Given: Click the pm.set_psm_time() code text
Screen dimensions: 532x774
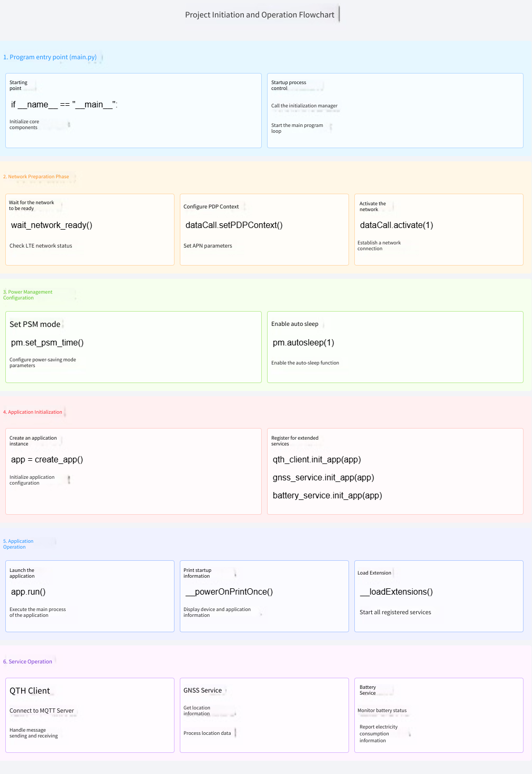Looking at the screenshot, I should (47, 343).
